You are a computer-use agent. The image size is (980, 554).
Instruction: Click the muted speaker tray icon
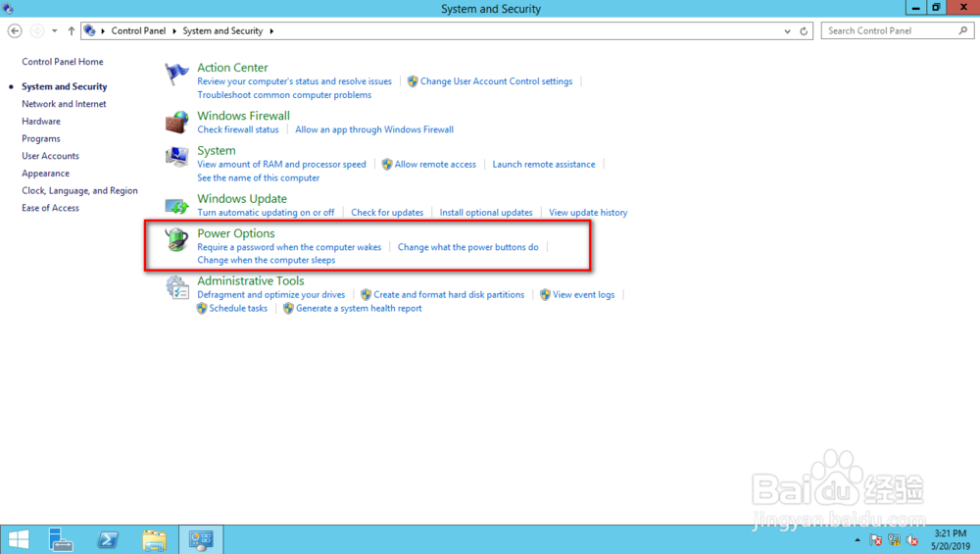[x=911, y=540]
